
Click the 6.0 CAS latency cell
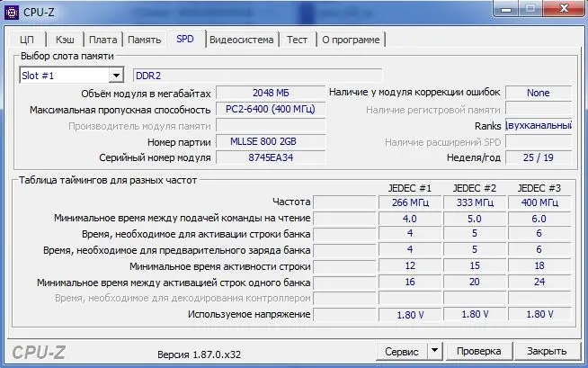pyautogui.click(x=539, y=219)
